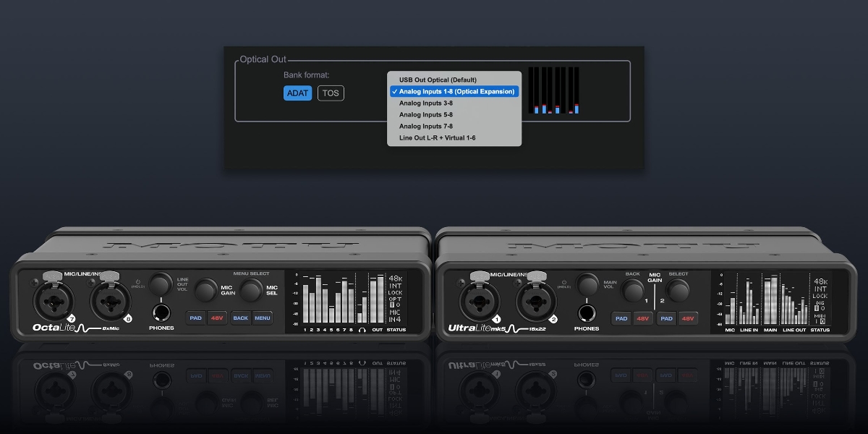Select Analog Inputs 7-8 option

tap(454, 126)
